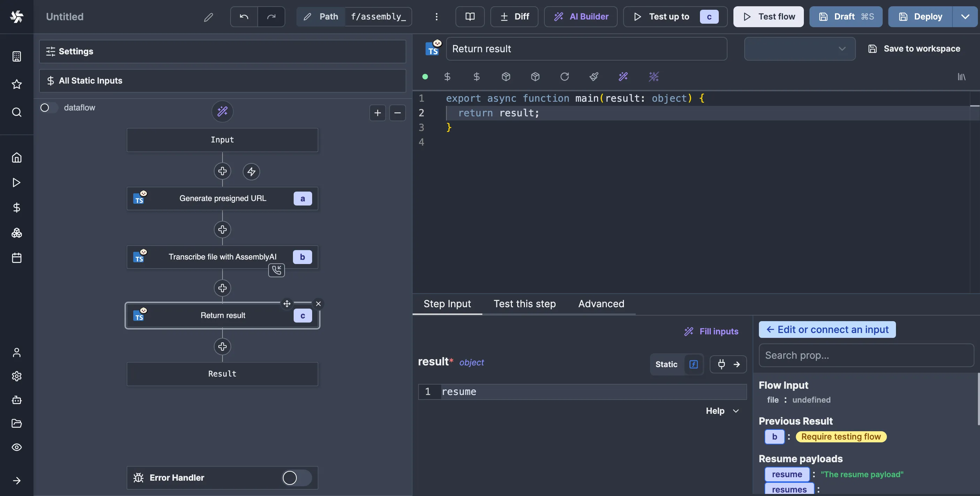Open the Advanced tab
The image size is (980, 496).
601,304
